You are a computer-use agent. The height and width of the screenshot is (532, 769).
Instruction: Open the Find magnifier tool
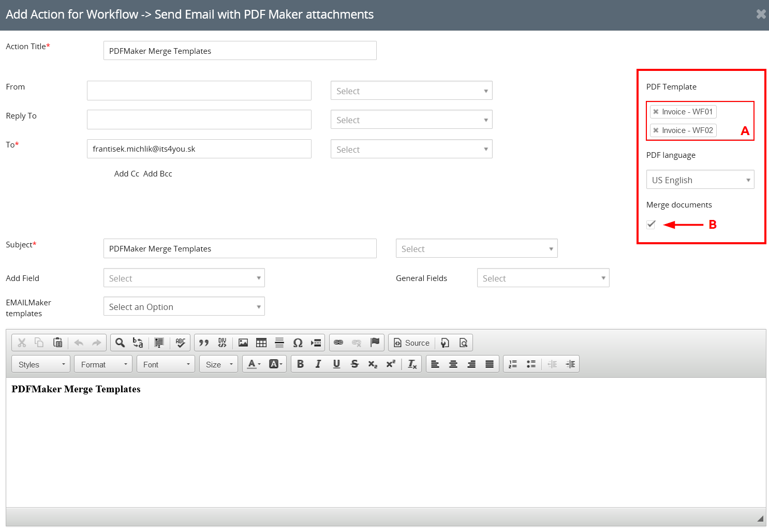tap(120, 343)
